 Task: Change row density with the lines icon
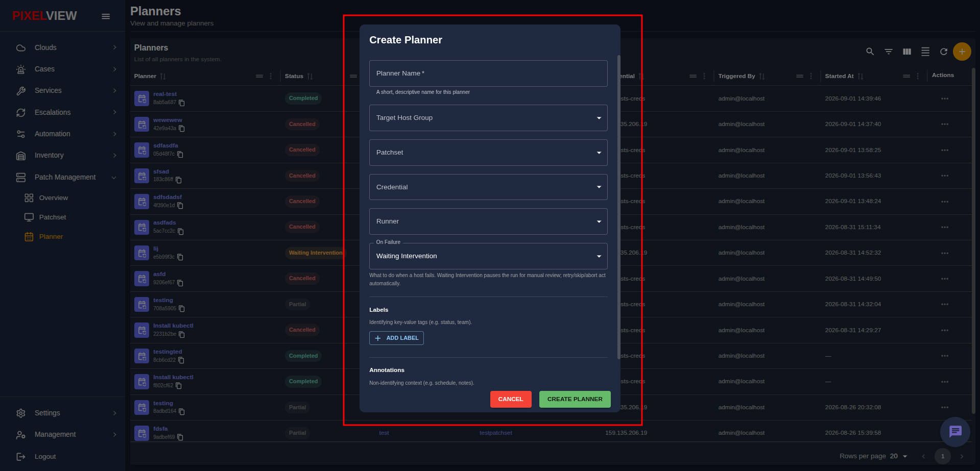(925, 52)
